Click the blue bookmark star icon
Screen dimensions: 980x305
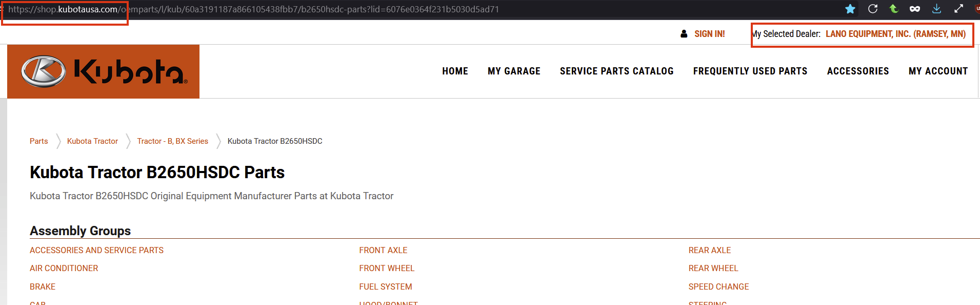(x=850, y=9)
